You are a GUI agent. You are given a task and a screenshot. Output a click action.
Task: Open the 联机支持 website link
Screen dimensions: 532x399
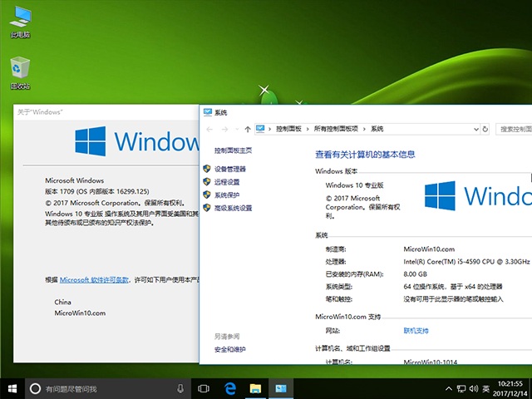point(416,331)
